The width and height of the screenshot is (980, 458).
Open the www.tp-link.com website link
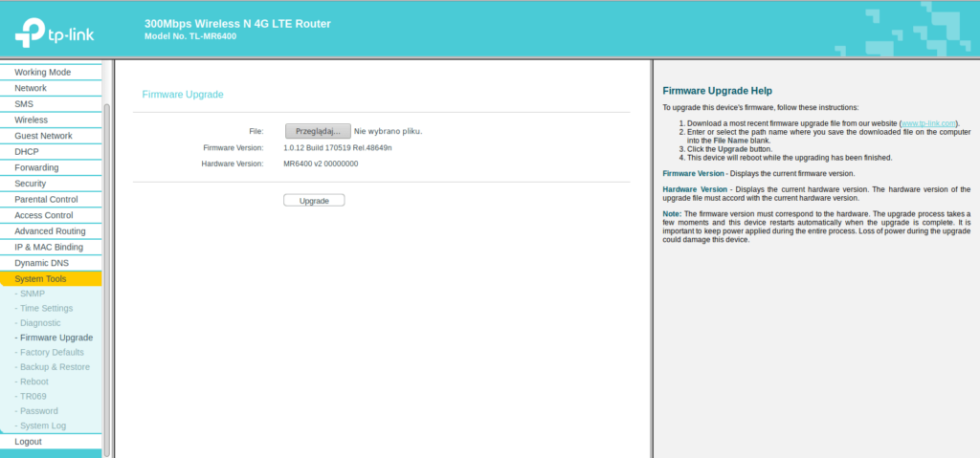927,123
